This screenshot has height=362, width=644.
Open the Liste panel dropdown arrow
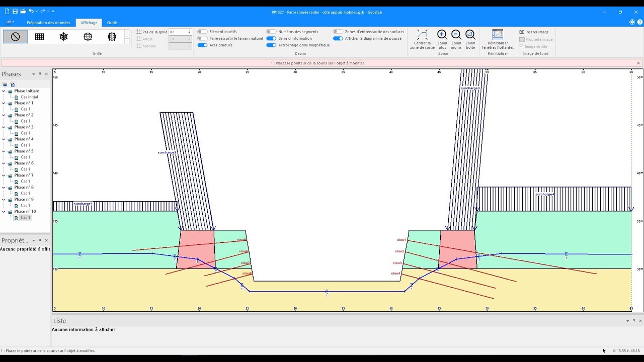coord(627,321)
